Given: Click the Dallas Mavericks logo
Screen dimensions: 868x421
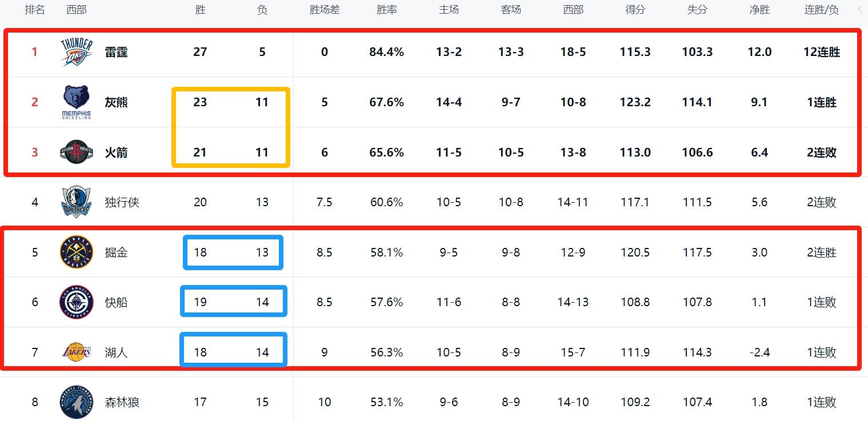Looking at the screenshot, I should [76, 202].
